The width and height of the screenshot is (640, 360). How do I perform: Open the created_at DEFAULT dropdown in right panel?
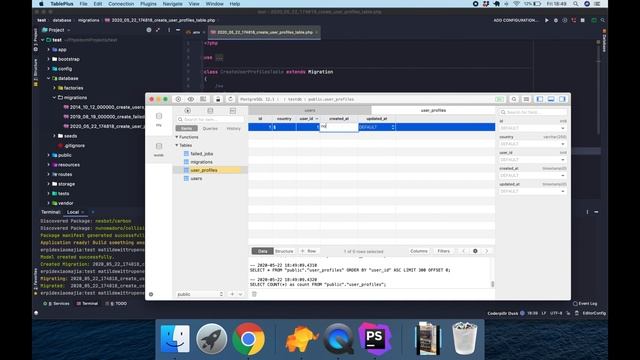(533, 176)
